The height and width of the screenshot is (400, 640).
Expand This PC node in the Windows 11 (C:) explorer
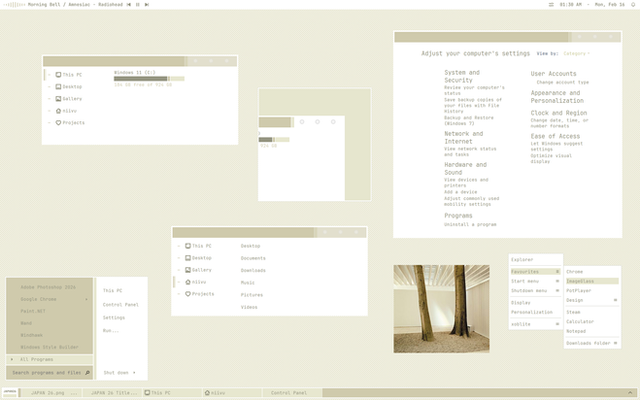pyautogui.click(x=49, y=75)
